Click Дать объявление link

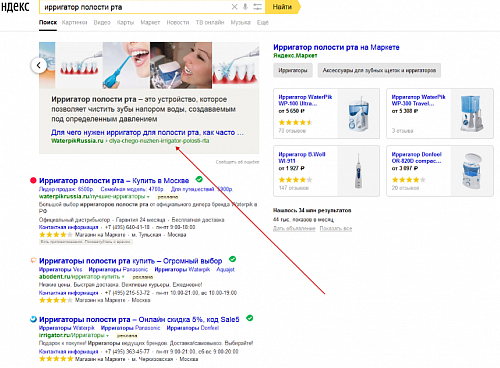[x=294, y=228]
